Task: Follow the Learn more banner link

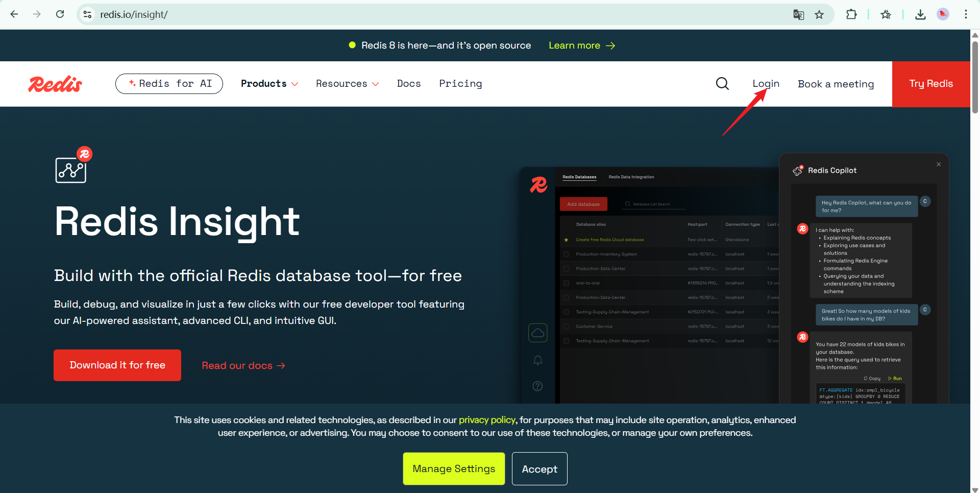Action: (x=581, y=45)
